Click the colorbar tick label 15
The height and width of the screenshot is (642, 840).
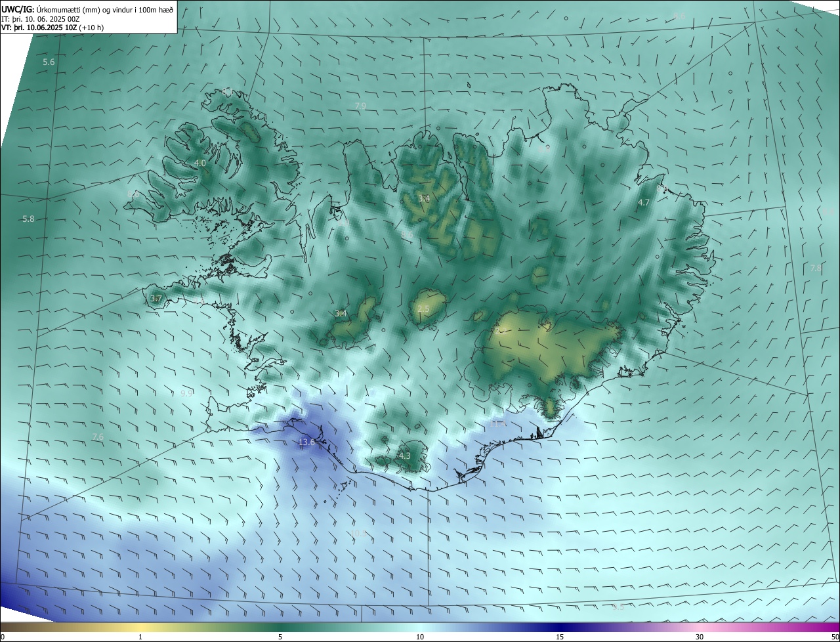pyautogui.click(x=560, y=637)
